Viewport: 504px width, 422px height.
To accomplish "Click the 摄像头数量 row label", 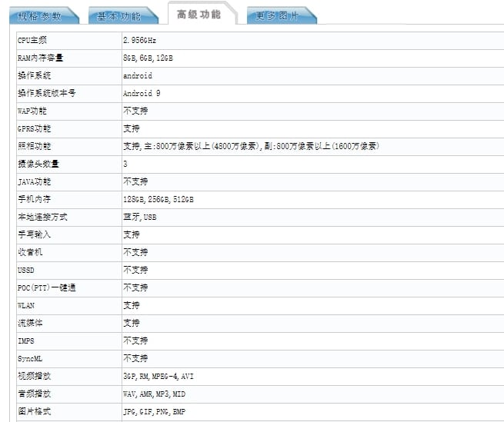I will coord(38,164).
